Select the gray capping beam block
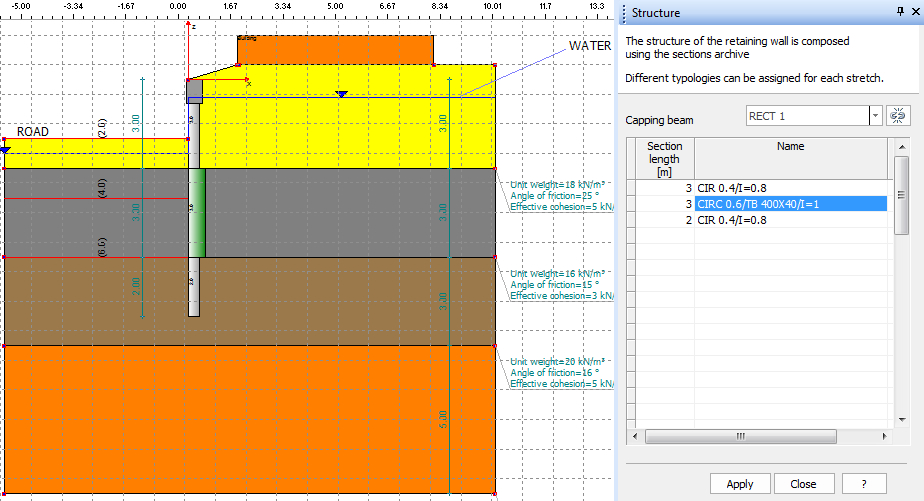This screenshot has width=924, height=501. tap(194, 91)
